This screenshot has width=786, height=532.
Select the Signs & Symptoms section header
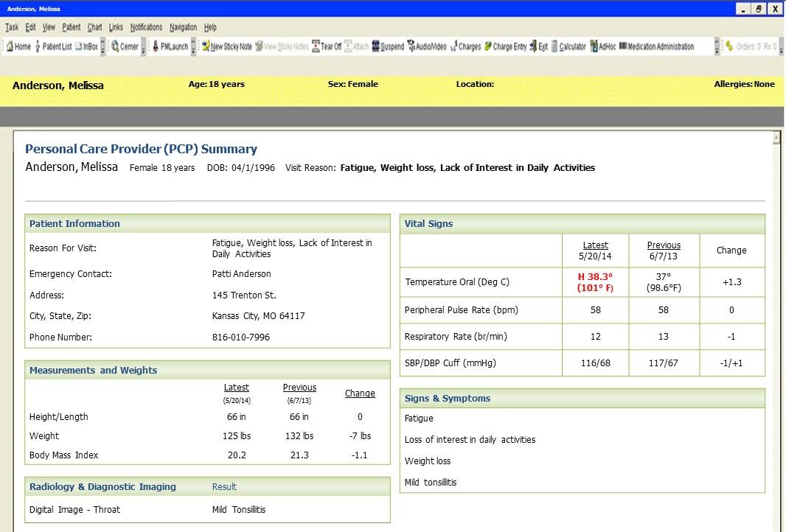point(582,398)
